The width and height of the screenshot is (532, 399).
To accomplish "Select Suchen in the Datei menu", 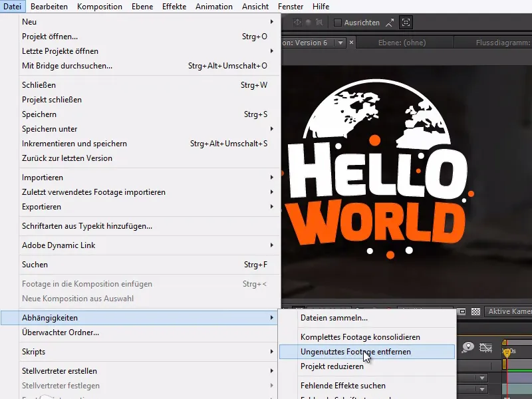I will pyautogui.click(x=149, y=264).
